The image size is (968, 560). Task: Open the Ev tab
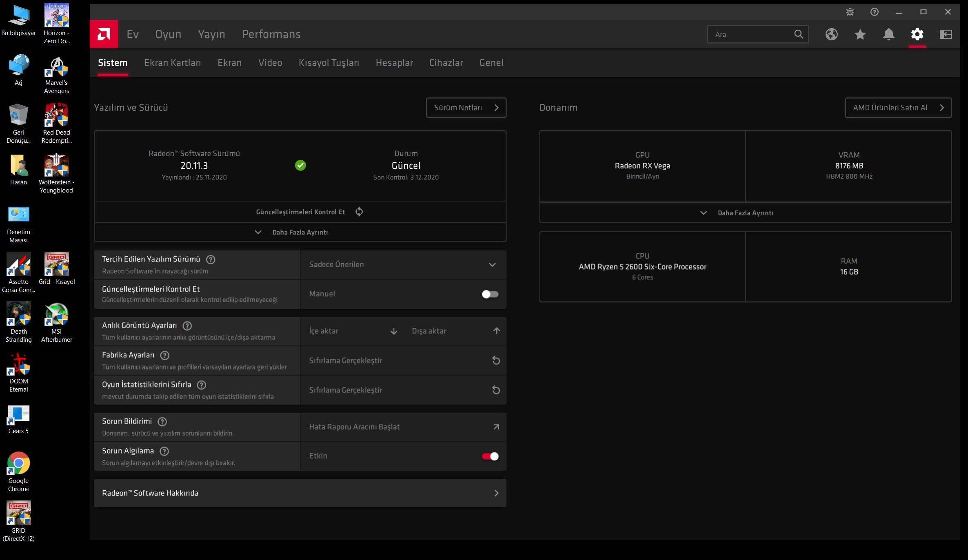(x=133, y=34)
